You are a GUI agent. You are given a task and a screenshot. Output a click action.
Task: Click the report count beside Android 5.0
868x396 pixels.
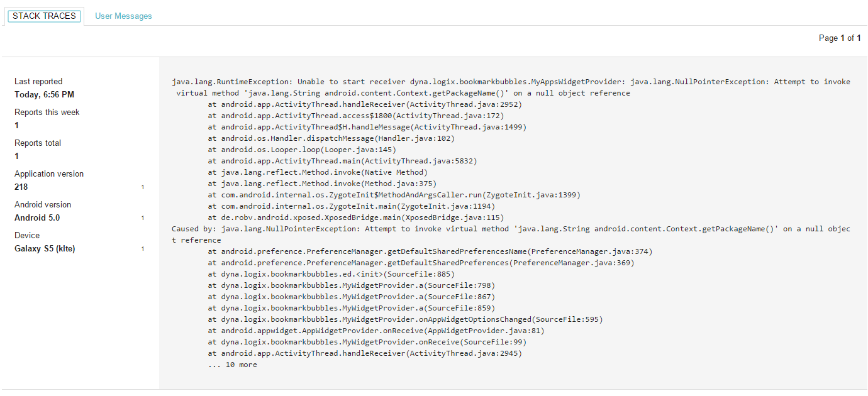coord(143,218)
